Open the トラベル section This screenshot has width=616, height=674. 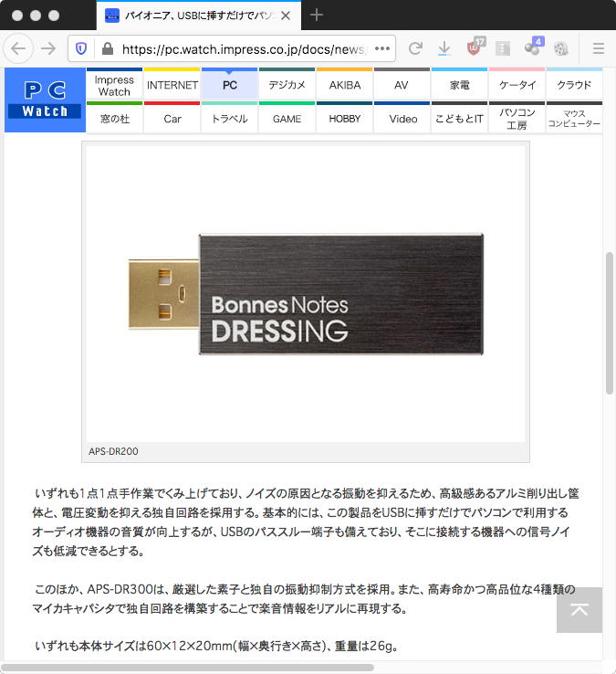click(x=229, y=119)
